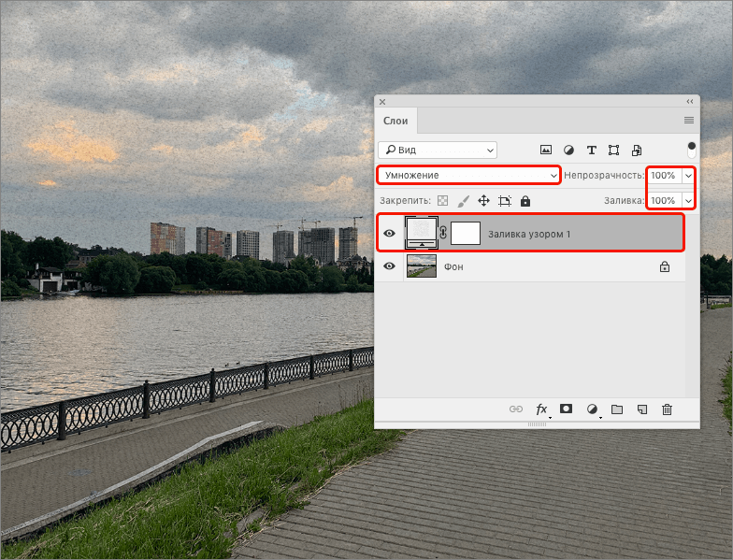Open the 'Умножение' blend mode dropdown
Viewport: 733px width, 560px height.
pyautogui.click(x=468, y=175)
